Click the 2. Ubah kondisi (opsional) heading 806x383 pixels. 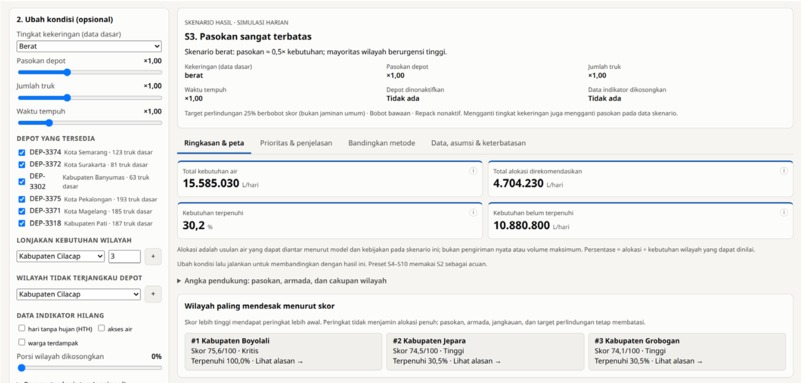click(x=65, y=20)
